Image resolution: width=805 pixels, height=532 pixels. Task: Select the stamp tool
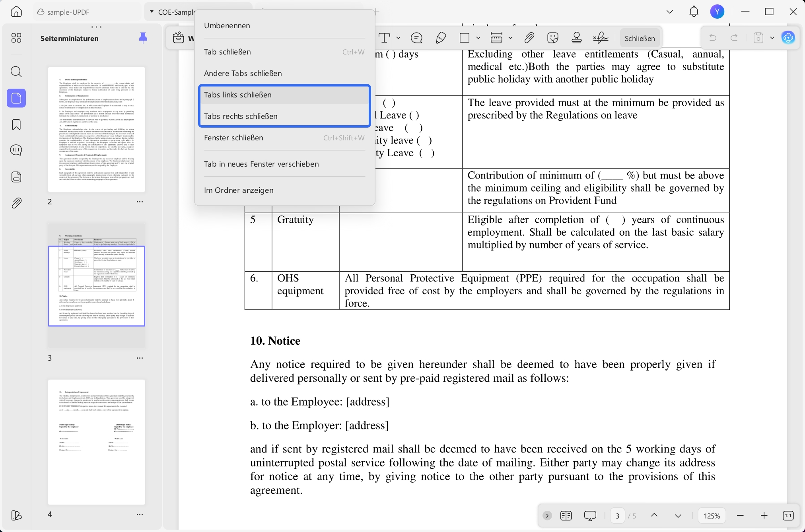click(x=577, y=38)
